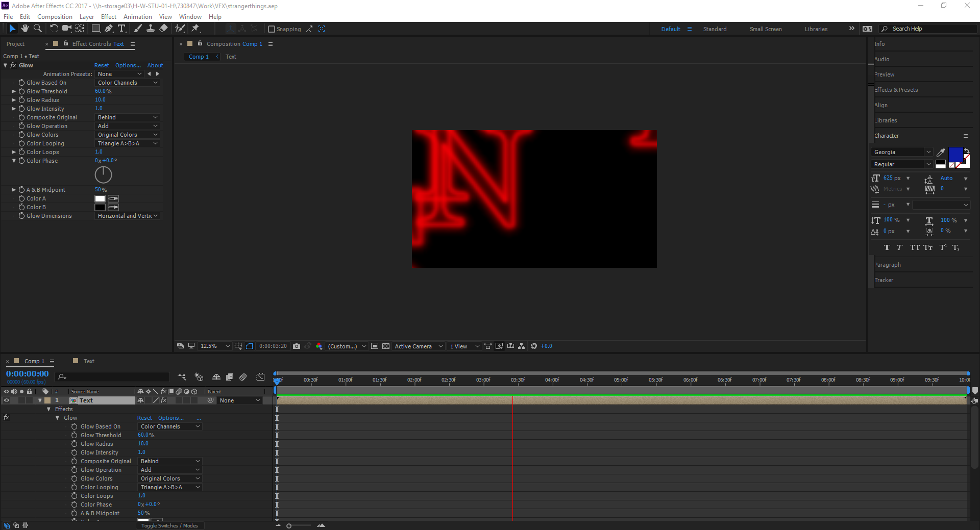The width and height of the screenshot is (980, 530).
Task: Click Toggle Switches / Modes button
Action: pyautogui.click(x=169, y=525)
